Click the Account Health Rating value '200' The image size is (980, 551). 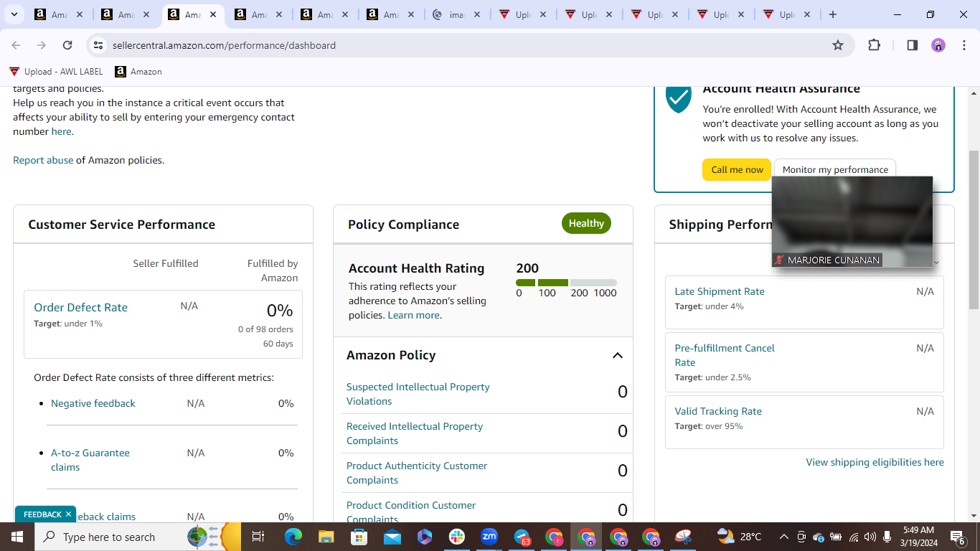[527, 268]
